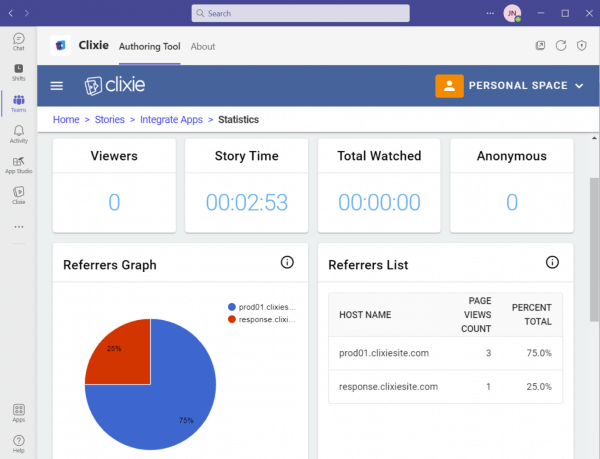Open Help in sidebar

point(18,444)
